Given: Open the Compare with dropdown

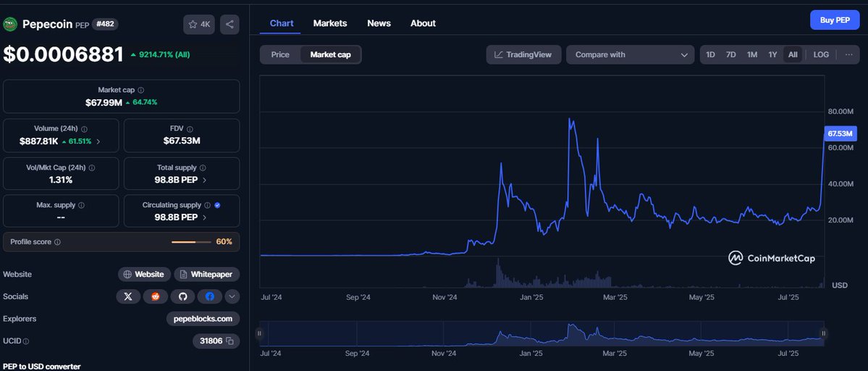Looking at the screenshot, I should (630, 55).
